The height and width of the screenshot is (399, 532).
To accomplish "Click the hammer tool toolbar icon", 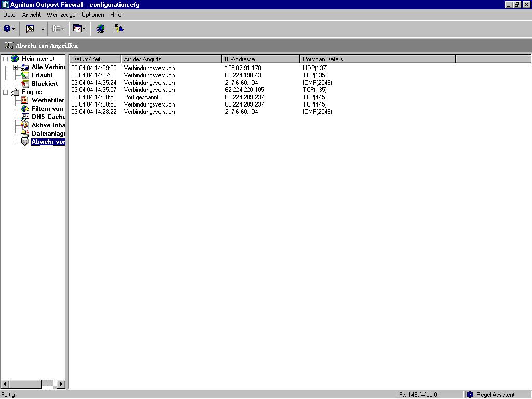I will point(30,29).
